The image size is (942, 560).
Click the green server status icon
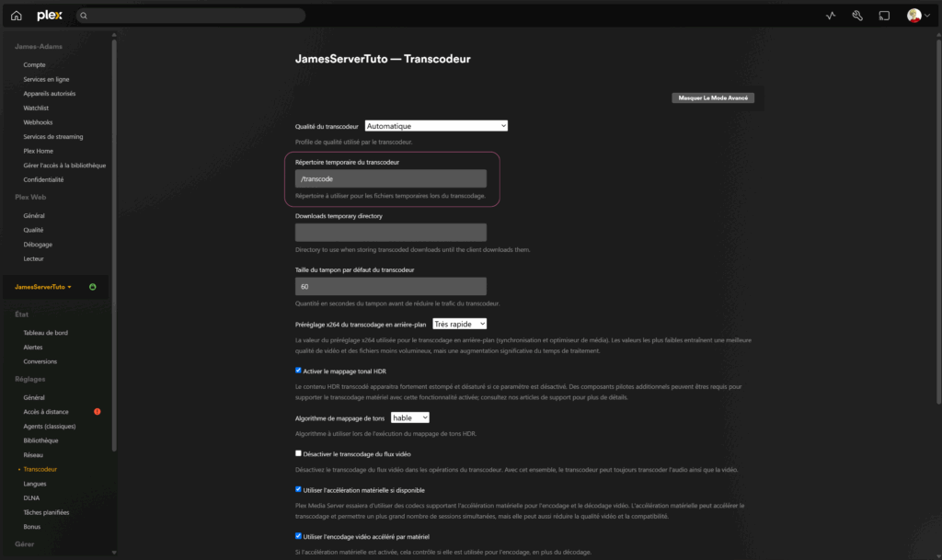[93, 287]
